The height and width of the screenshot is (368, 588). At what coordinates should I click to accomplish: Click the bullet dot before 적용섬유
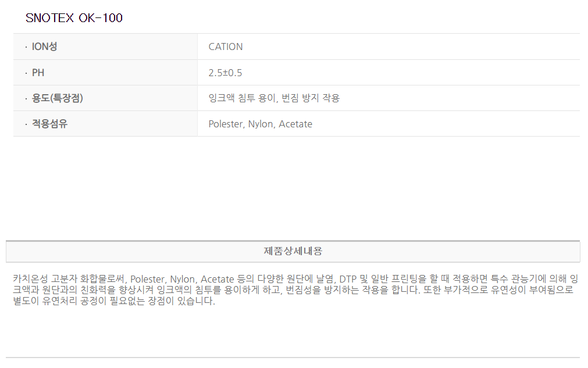[x=26, y=124]
